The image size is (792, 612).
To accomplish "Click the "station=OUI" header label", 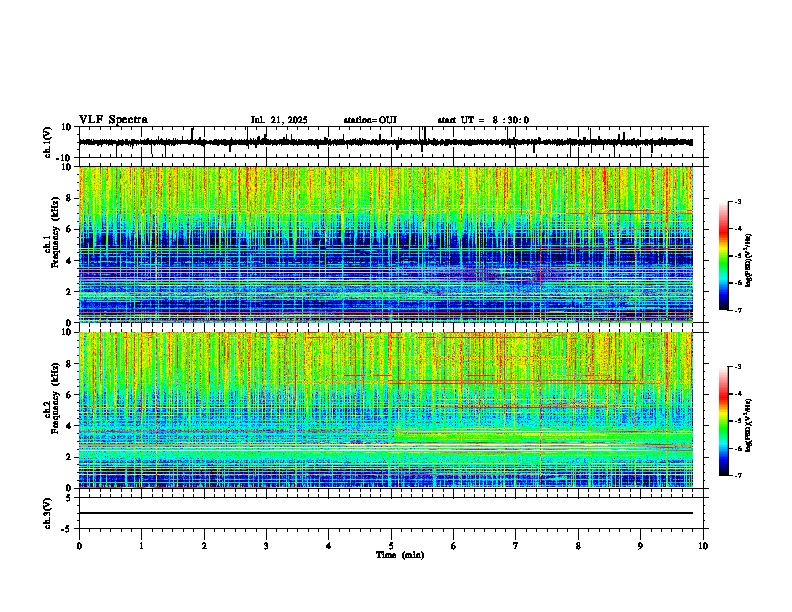I will (x=370, y=120).
